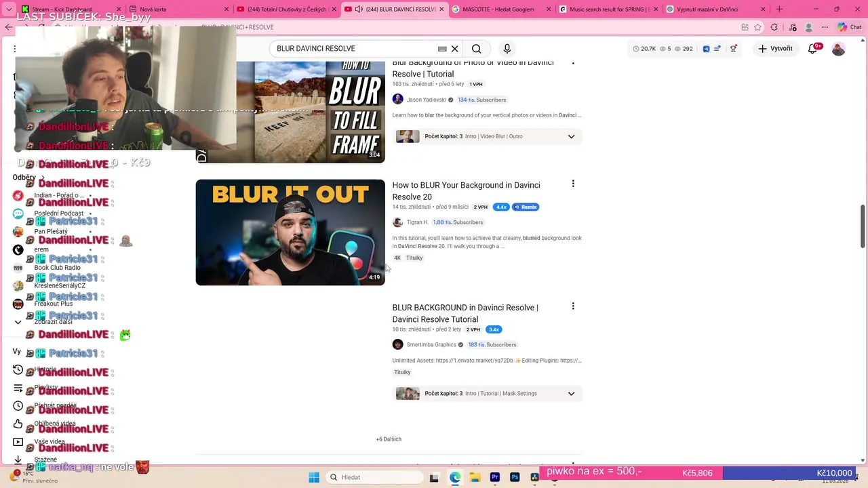Open Photoshop from the taskbar
The width and height of the screenshot is (868, 488).
(515, 477)
